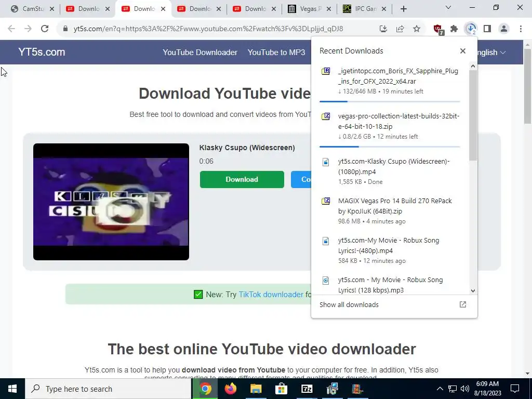Open Chrome three-dot menu

click(521, 29)
